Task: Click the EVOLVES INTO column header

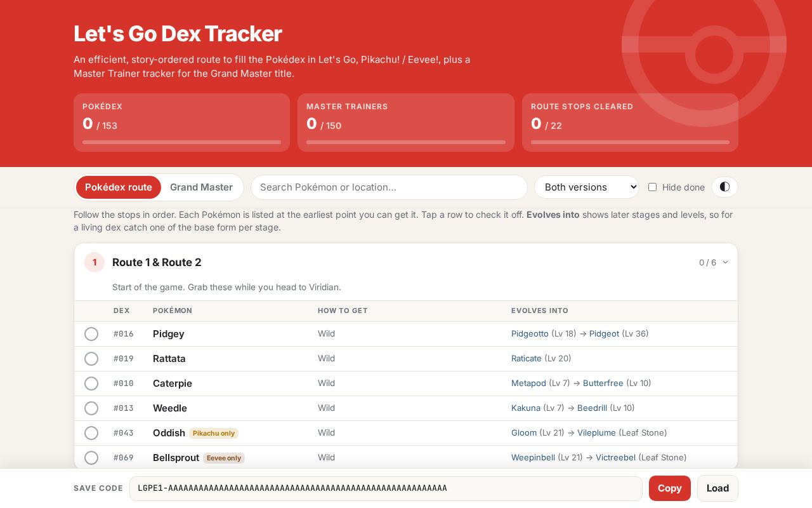Action: [540, 311]
